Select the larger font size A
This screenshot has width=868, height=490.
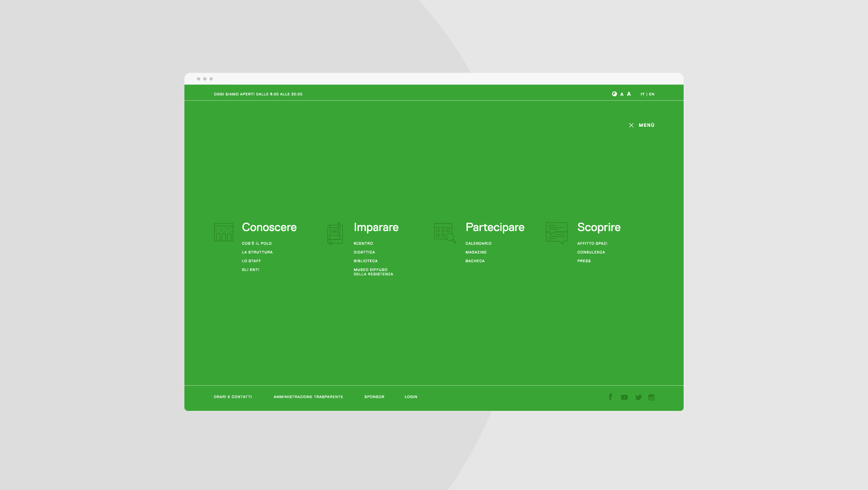click(x=629, y=94)
